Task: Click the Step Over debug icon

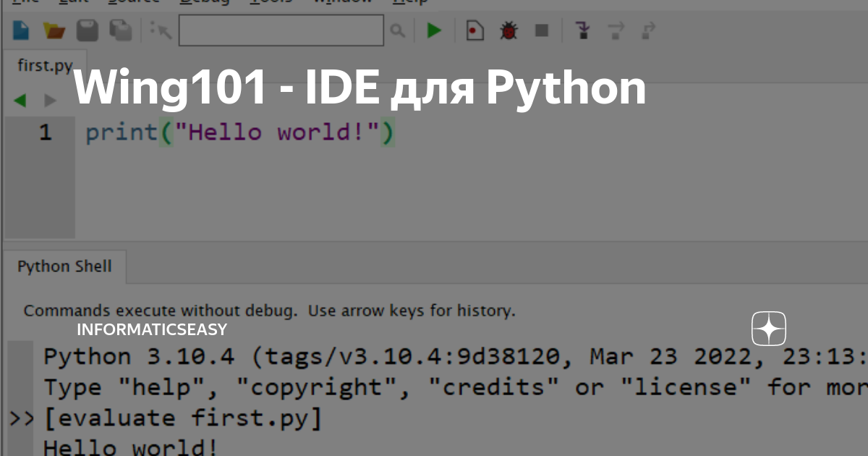Action: pos(616,30)
